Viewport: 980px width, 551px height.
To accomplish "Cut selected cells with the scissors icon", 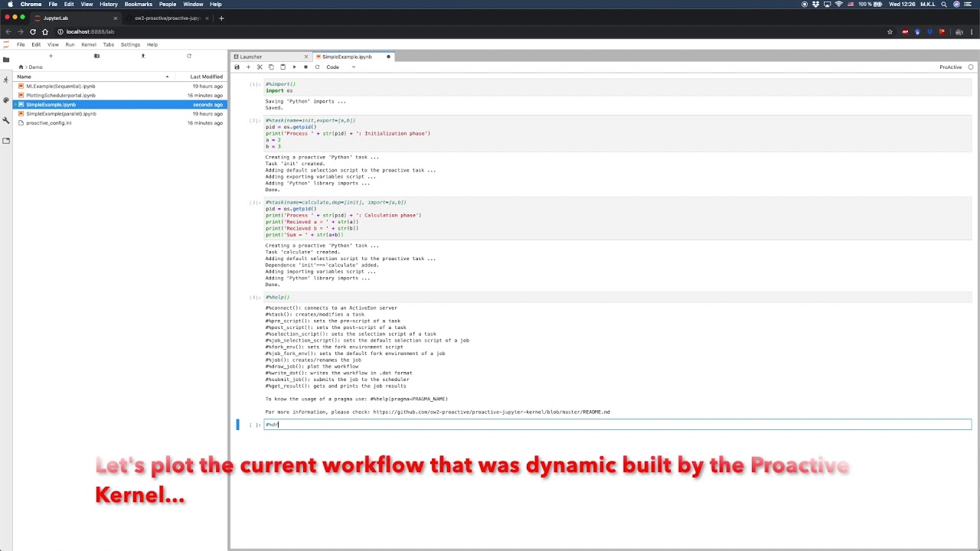I will click(260, 67).
